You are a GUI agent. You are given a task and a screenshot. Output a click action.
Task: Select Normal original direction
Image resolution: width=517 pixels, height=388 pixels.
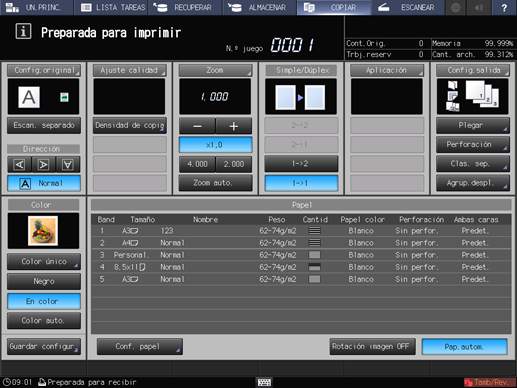[44, 183]
